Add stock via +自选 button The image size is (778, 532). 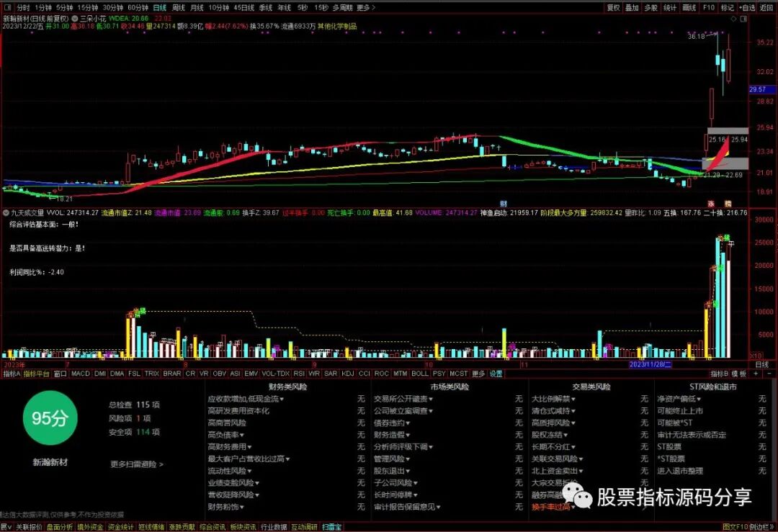point(747,7)
